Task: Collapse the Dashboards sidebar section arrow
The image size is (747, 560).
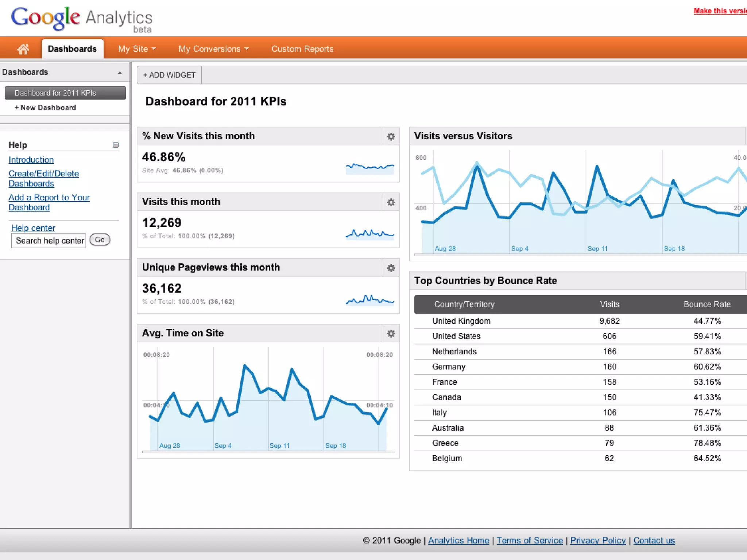Action: 120,73
